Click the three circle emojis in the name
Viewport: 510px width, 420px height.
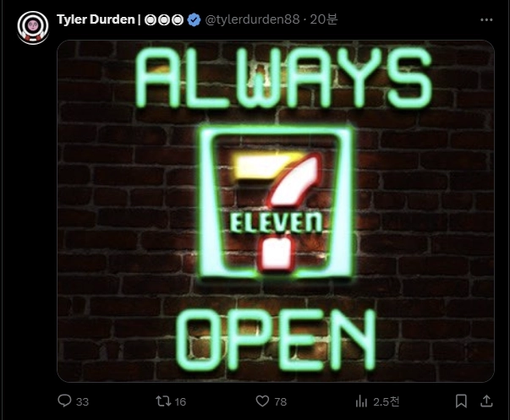coord(164,19)
